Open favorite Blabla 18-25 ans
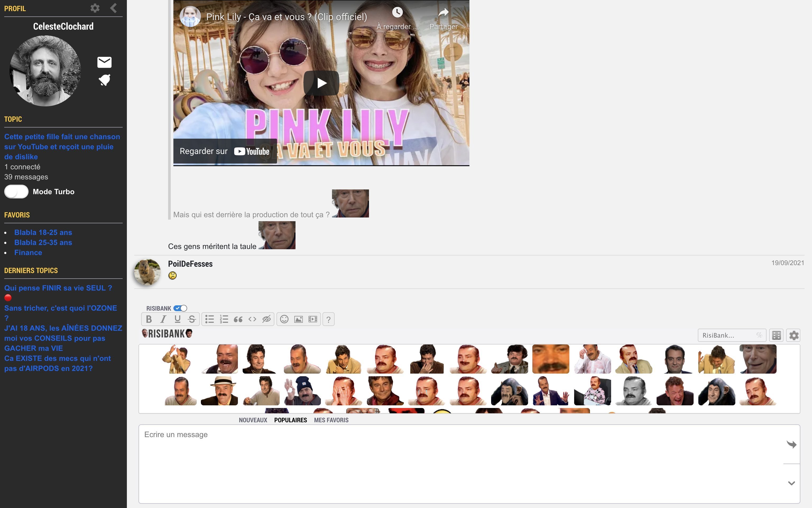 43,232
